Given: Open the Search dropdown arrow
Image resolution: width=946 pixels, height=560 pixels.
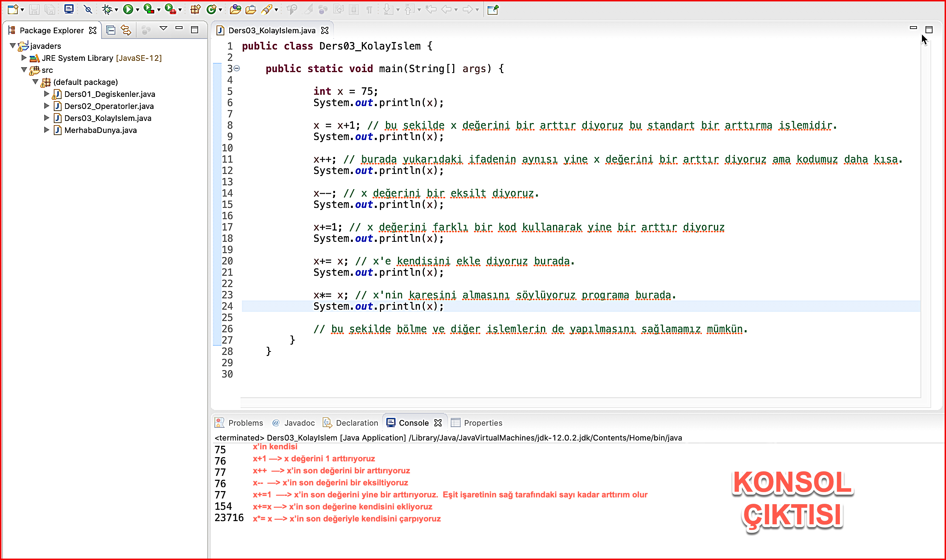Looking at the screenshot, I should (x=276, y=10).
